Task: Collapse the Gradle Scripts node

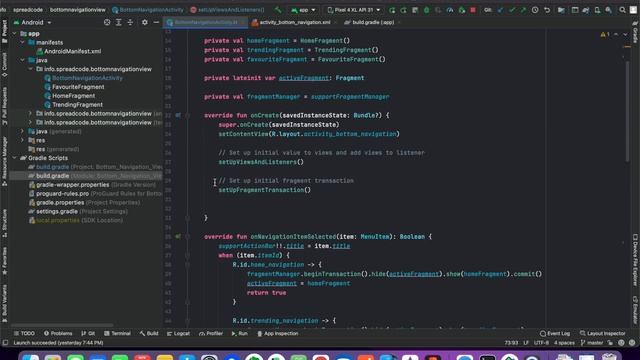Action: pos(15,158)
